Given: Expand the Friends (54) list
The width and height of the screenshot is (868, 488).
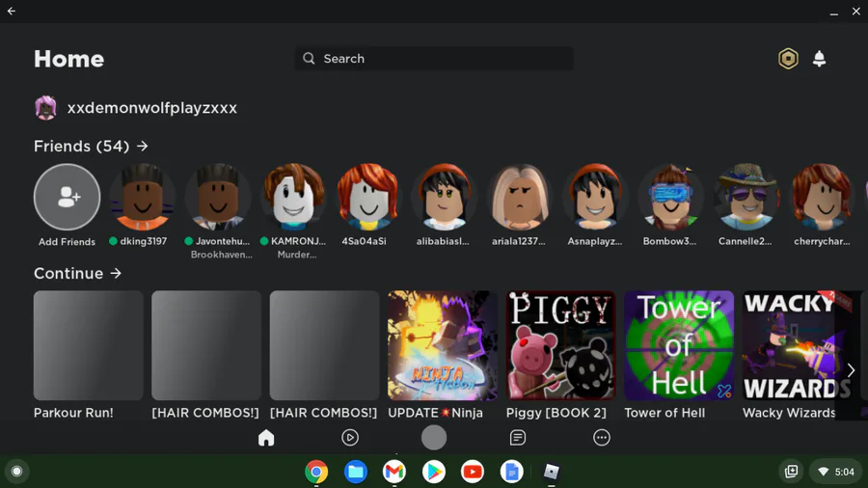Looking at the screenshot, I should pyautogui.click(x=91, y=146).
